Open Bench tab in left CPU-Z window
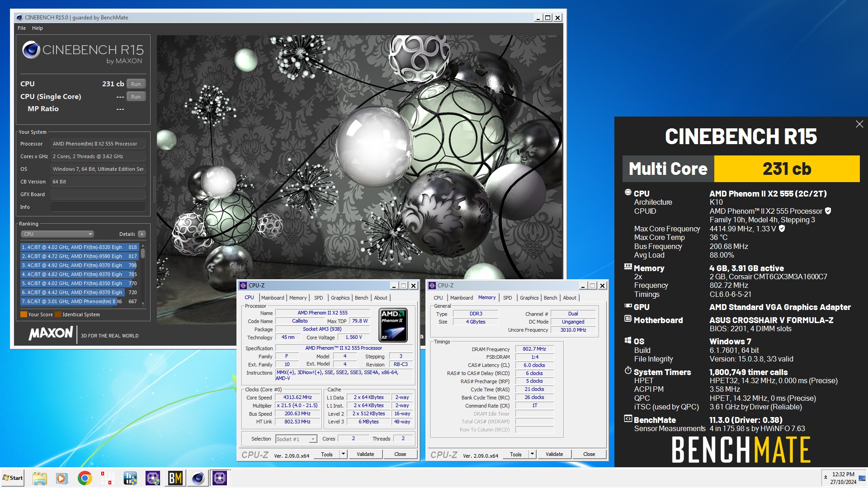 point(362,298)
